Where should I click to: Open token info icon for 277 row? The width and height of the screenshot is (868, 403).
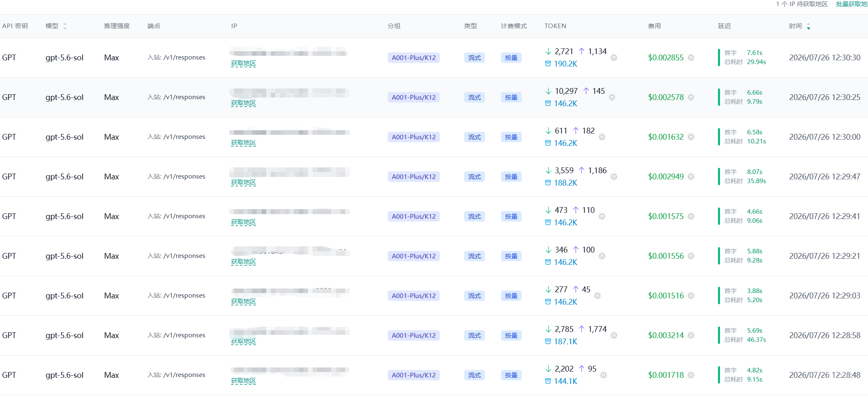597,296
